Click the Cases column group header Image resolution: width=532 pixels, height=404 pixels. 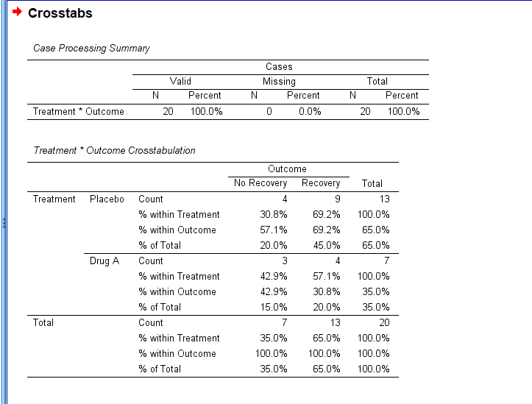(x=280, y=67)
